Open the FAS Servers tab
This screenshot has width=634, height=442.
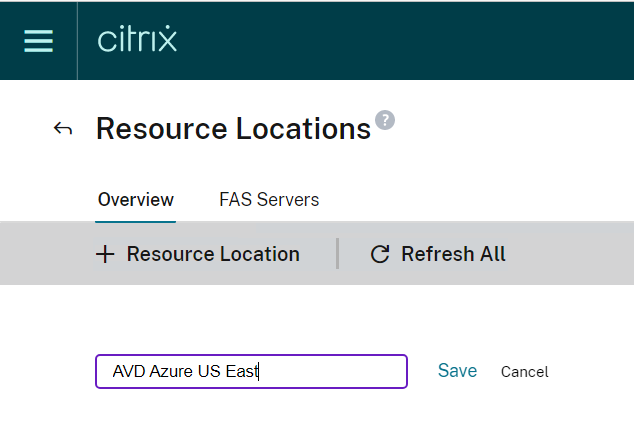(x=269, y=200)
